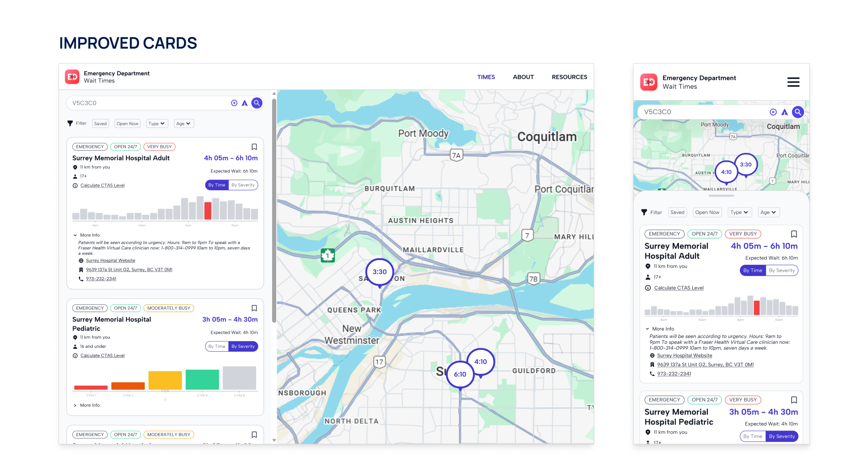
Task: Open the Type filter dropdown on desktop
Action: click(157, 123)
